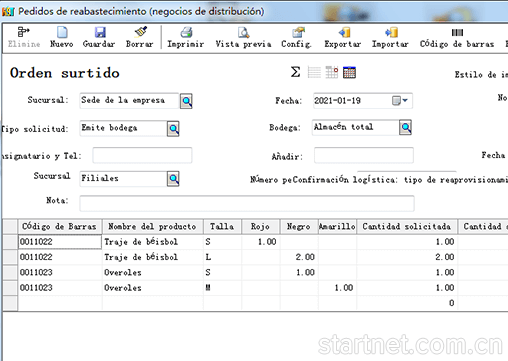Print the order with Imprimir
Viewport: 508px width, 361px height.
coord(186,32)
